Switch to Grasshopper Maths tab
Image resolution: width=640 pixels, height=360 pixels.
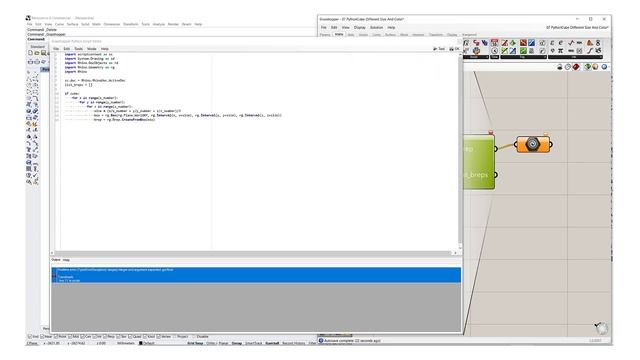(x=339, y=35)
